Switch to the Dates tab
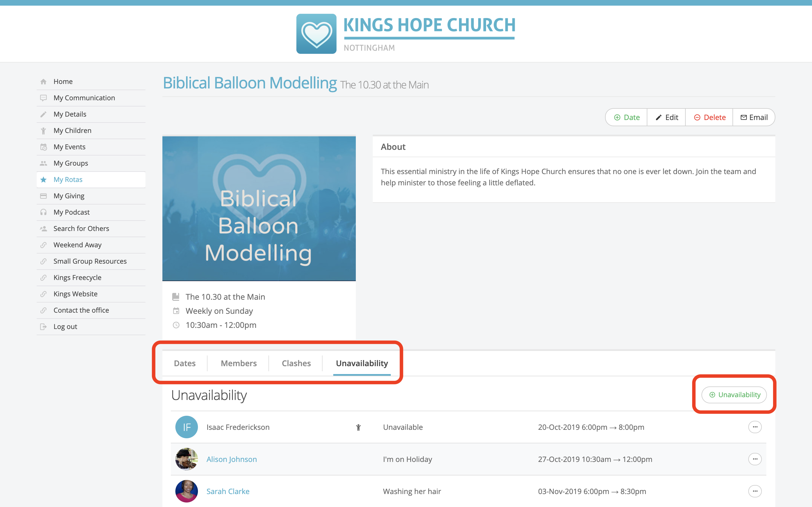812x507 pixels. click(x=185, y=363)
